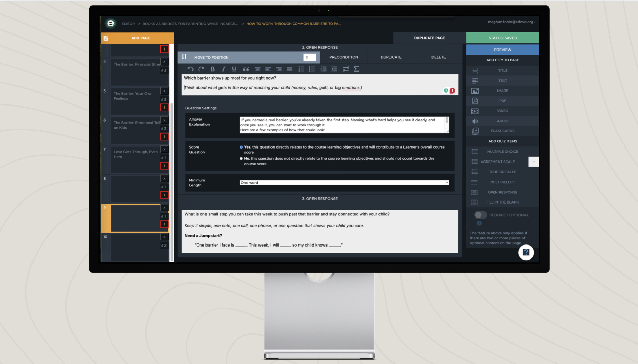Open the user account email dropdown
The width and height of the screenshot is (638, 364).
tap(511, 22)
